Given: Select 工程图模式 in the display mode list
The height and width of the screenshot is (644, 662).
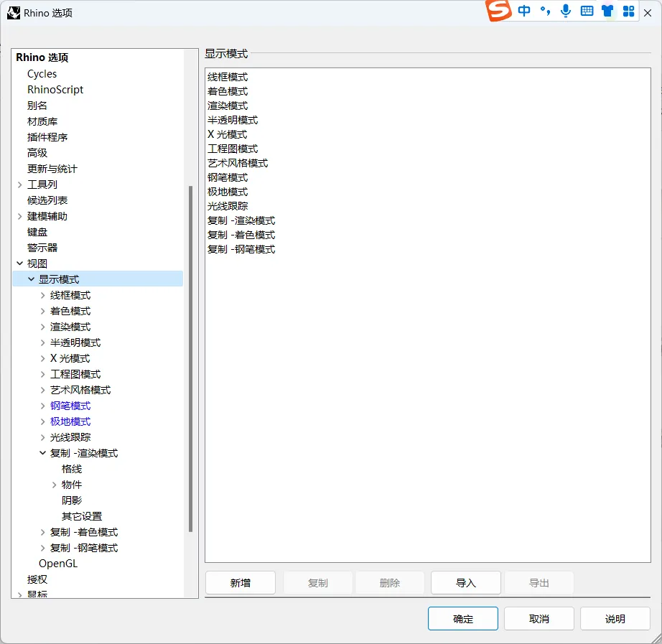Looking at the screenshot, I should point(233,149).
